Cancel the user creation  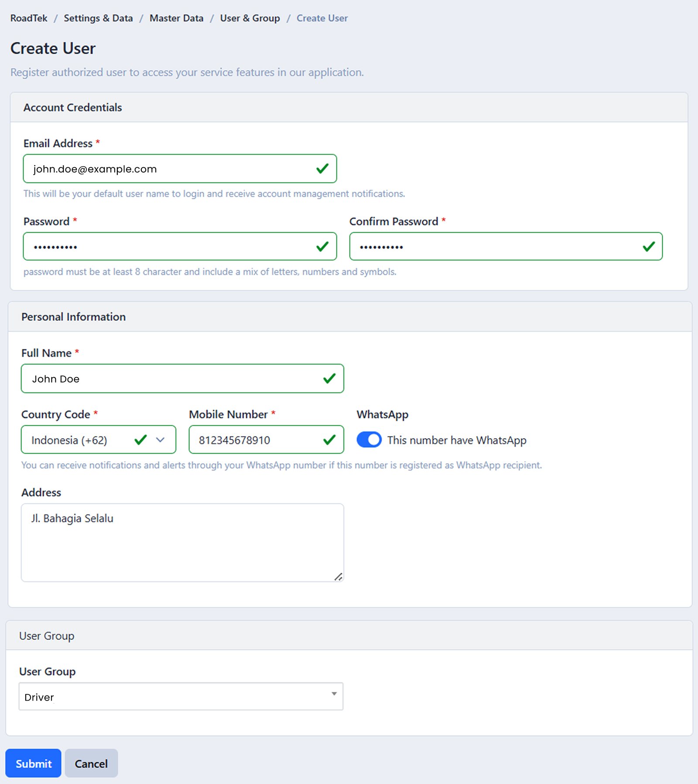(91, 763)
